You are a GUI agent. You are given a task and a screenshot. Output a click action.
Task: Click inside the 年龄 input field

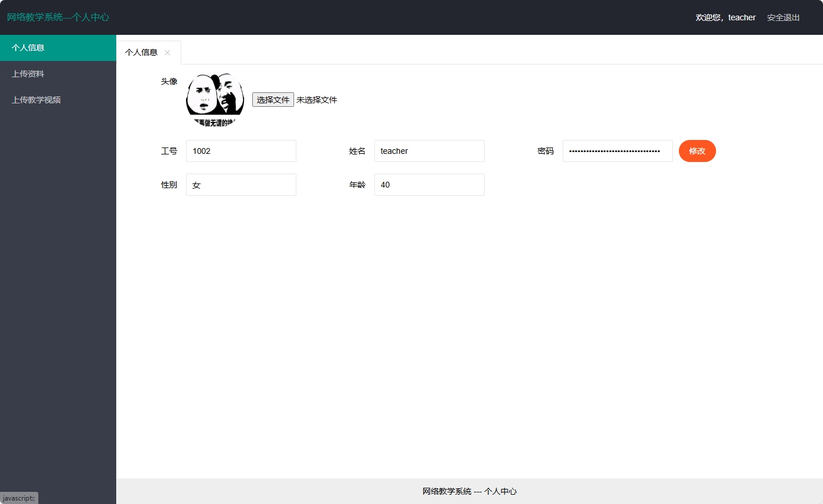pyautogui.click(x=429, y=185)
